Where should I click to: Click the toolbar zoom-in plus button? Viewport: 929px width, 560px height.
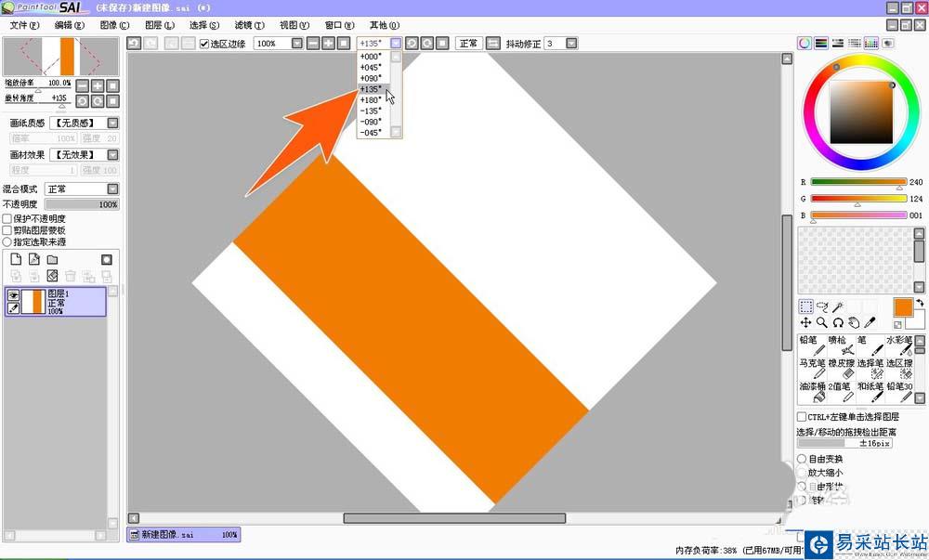pyautogui.click(x=328, y=44)
